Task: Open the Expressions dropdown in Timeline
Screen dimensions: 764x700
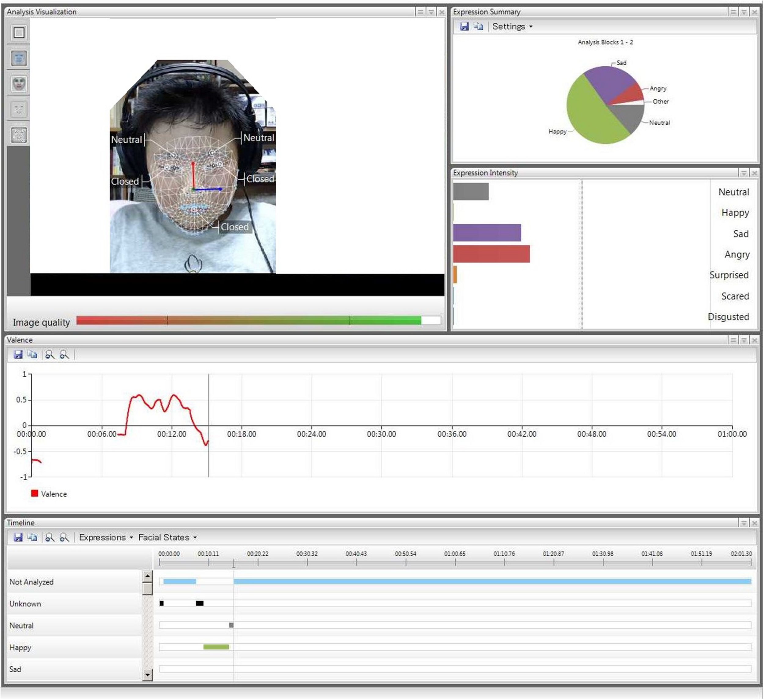Action: [106, 537]
